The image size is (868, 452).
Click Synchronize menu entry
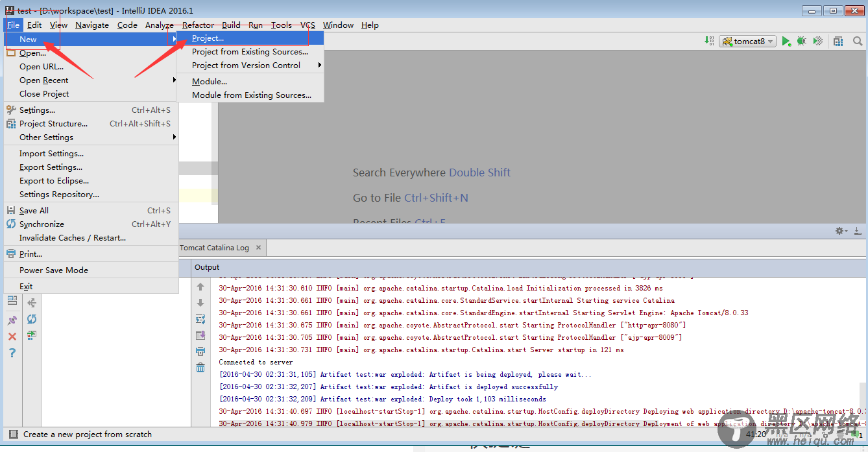point(91,224)
